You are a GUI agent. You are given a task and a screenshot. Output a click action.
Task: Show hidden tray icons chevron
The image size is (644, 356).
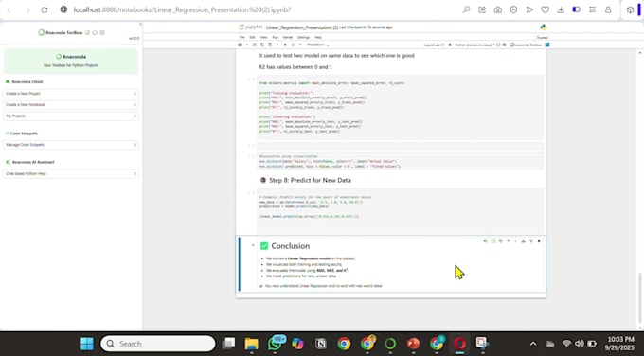pos(533,344)
